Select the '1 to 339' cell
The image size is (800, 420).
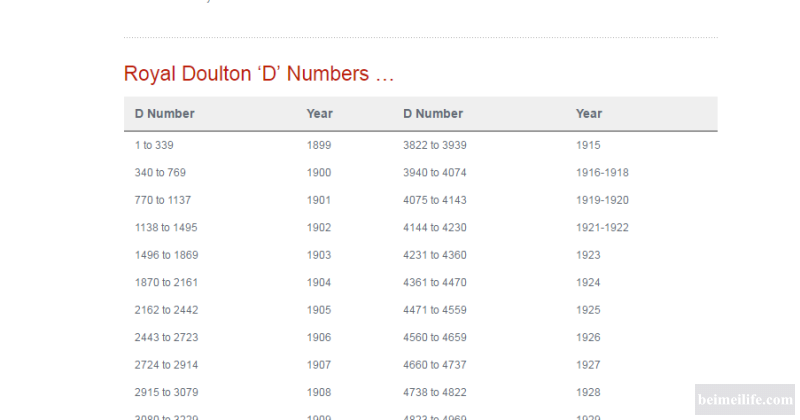pos(154,145)
